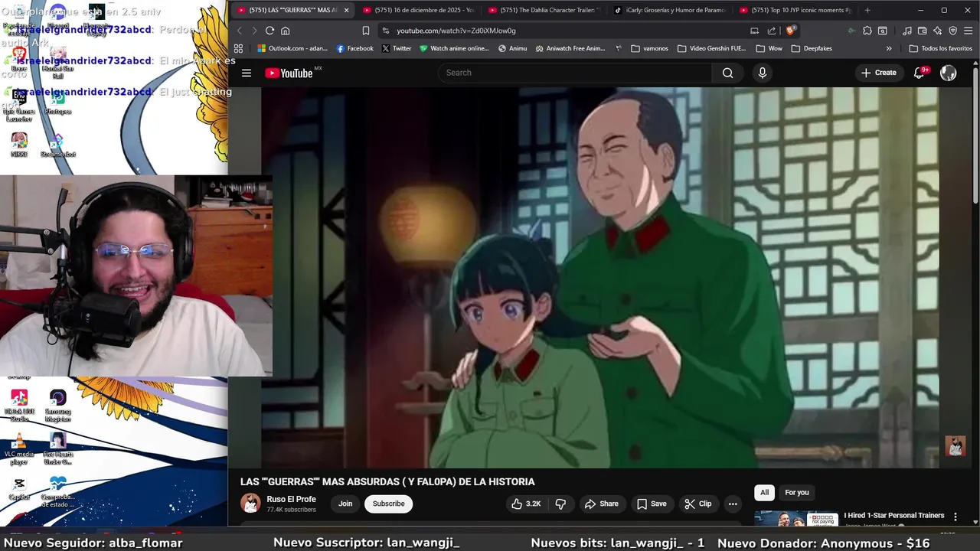This screenshot has height=551, width=980.
Task: Open a new browser tab with plus
Action: 867,10
